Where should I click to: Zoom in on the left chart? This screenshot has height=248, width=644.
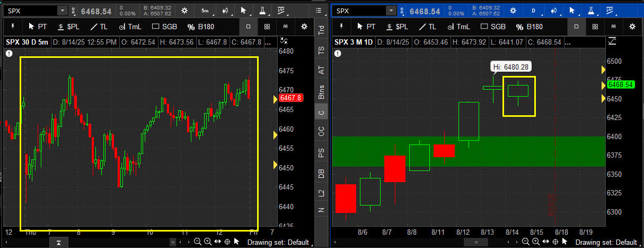[207, 242]
